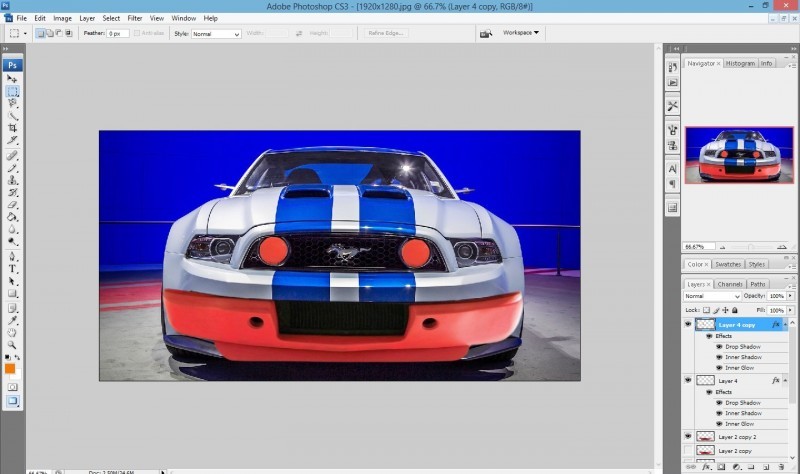Click the Feather input field
This screenshot has width=800, height=474.
pyautogui.click(x=117, y=34)
